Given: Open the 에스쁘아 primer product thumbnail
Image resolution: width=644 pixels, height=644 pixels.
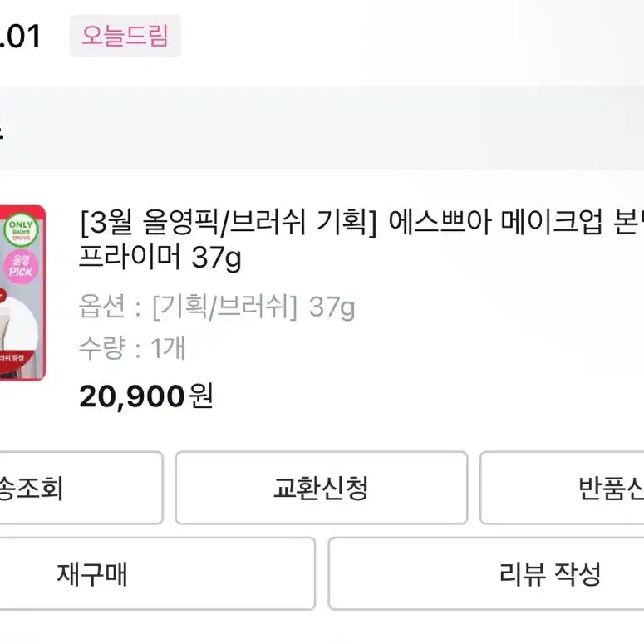Looking at the screenshot, I should point(22,293).
